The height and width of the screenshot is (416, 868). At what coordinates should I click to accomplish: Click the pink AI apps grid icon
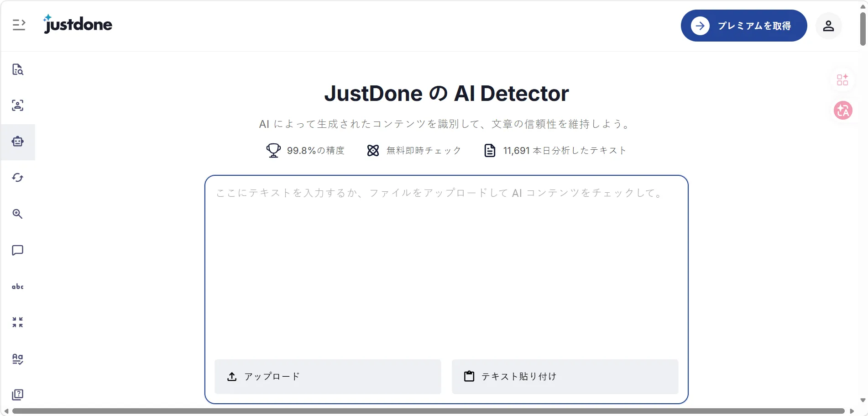click(x=842, y=80)
